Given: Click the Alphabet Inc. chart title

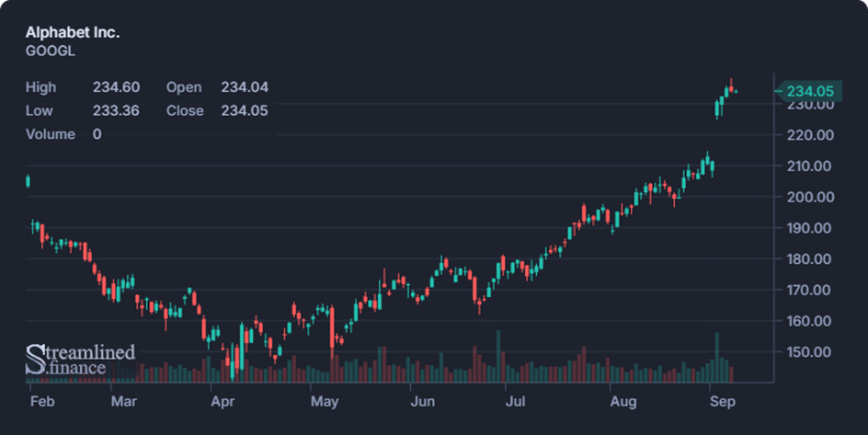Looking at the screenshot, I should [73, 33].
